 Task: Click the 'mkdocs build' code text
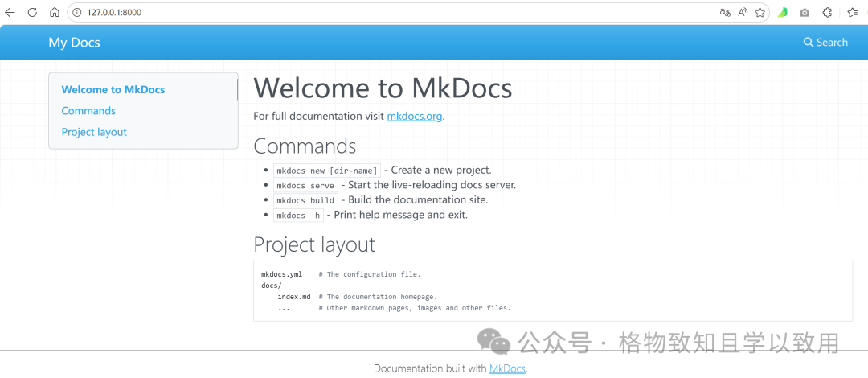pyautogui.click(x=305, y=200)
